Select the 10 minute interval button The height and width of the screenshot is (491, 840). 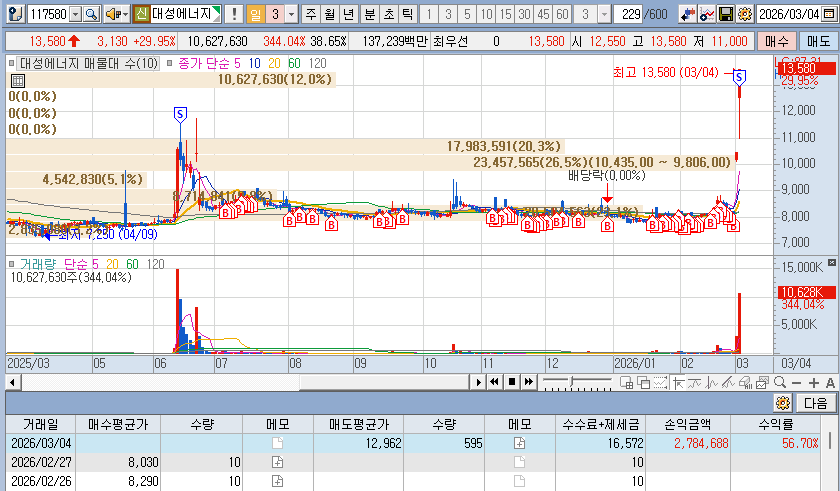click(x=486, y=14)
